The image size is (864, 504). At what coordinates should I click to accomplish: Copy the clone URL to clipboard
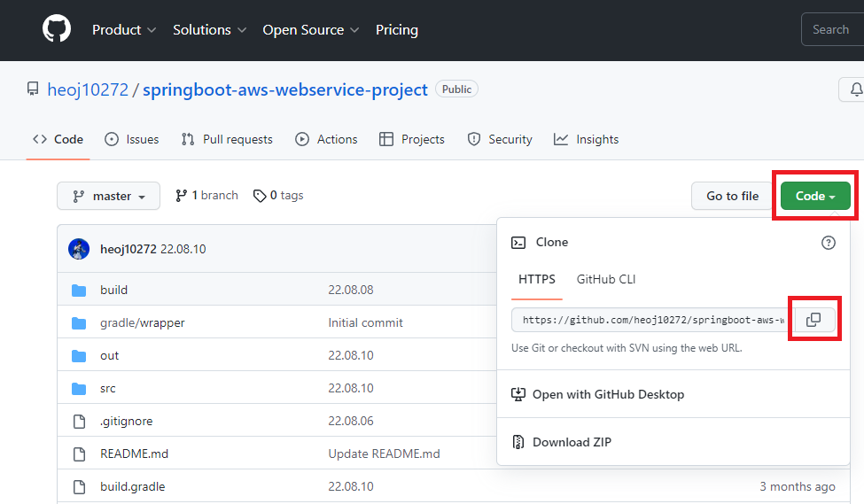point(813,320)
